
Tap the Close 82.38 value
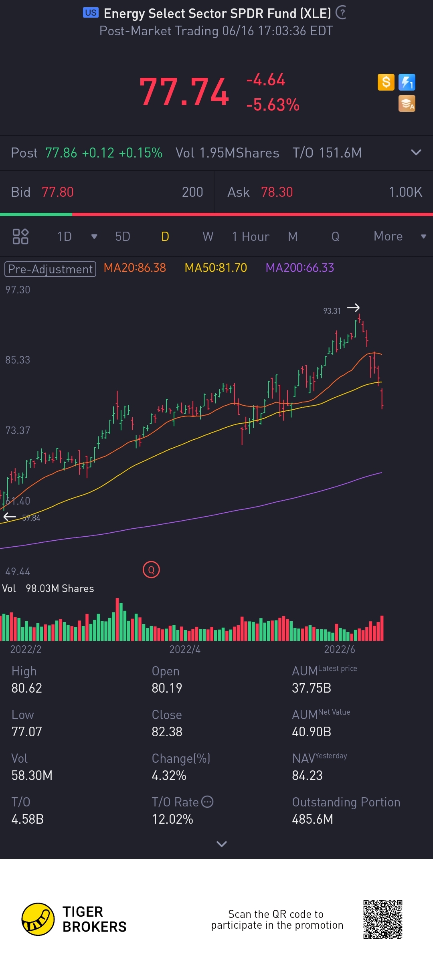coord(167,731)
